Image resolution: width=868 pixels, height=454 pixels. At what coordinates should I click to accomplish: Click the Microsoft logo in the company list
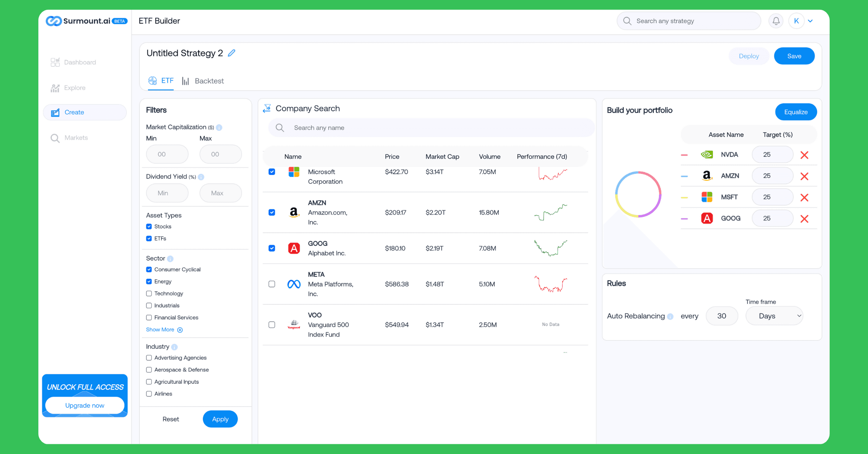[294, 172]
